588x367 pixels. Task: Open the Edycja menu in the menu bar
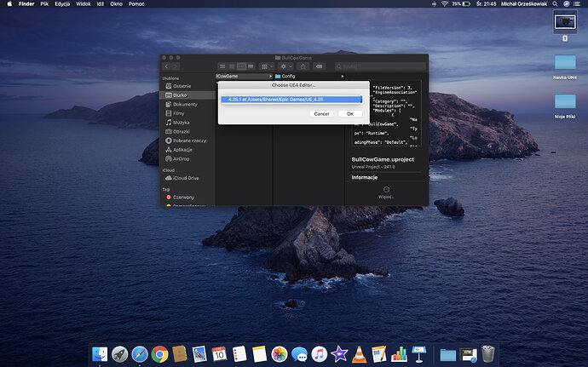coord(62,4)
